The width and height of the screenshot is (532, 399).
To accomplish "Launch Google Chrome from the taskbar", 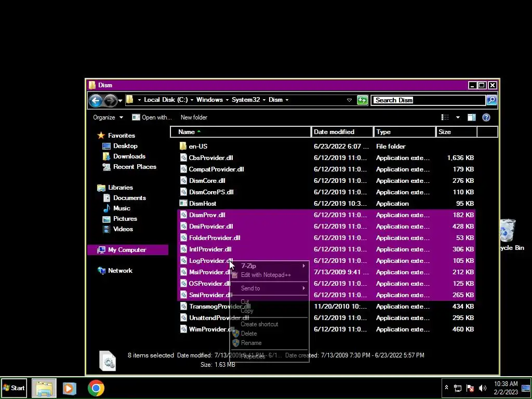I will 96,388.
